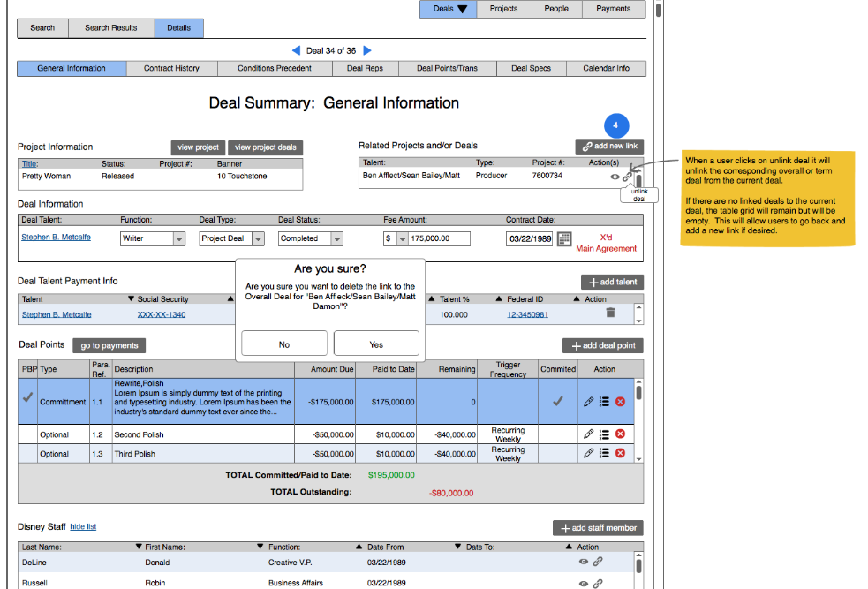Open list details for Commitment 1.1 deal point
This screenshot has width=868, height=589.
[x=605, y=402]
